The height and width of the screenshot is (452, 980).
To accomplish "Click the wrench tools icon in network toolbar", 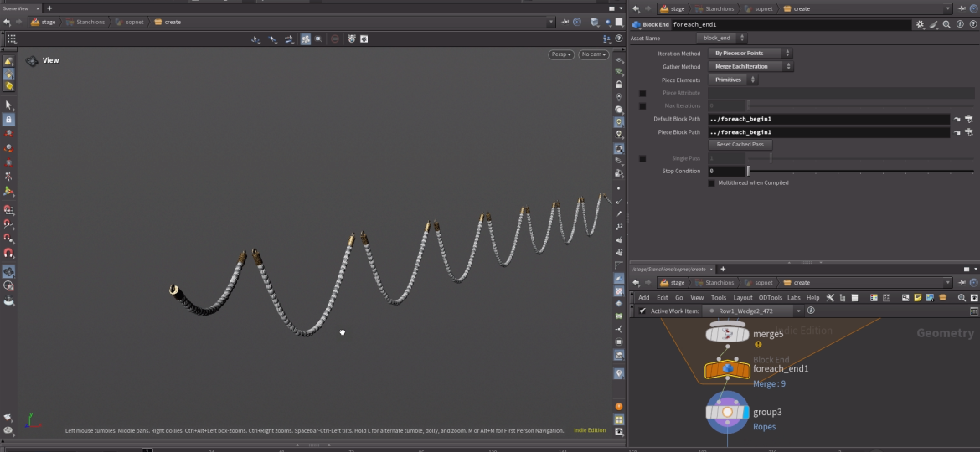I will coord(830,298).
